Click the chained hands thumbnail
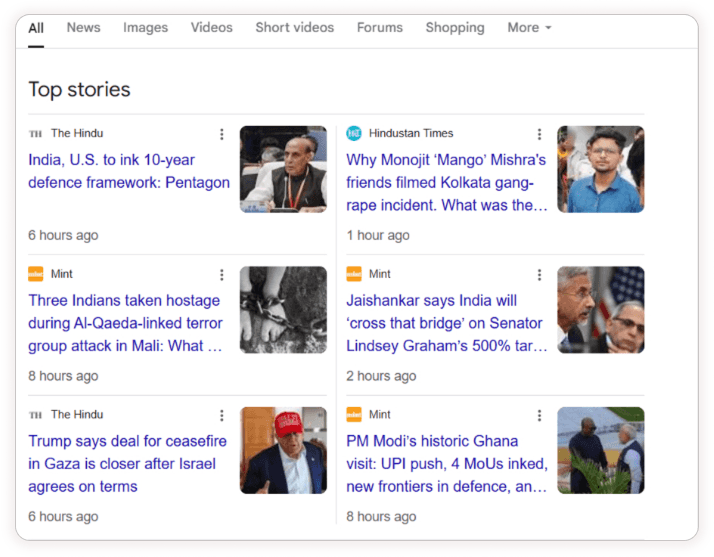Image resolution: width=714 pixels, height=557 pixels. pyautogui.click(x=283, y=310)
